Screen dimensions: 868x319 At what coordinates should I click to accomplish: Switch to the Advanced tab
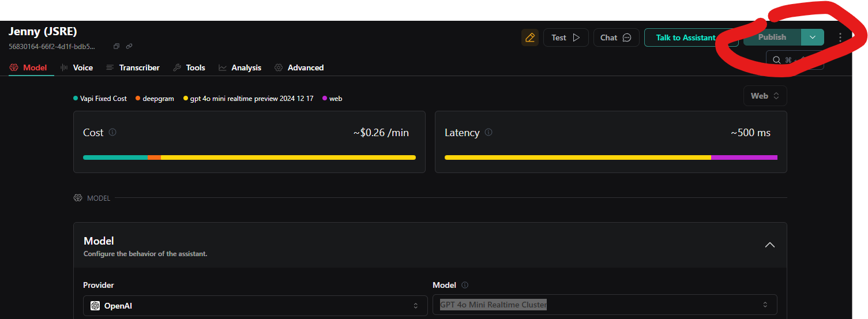point(299,67)
